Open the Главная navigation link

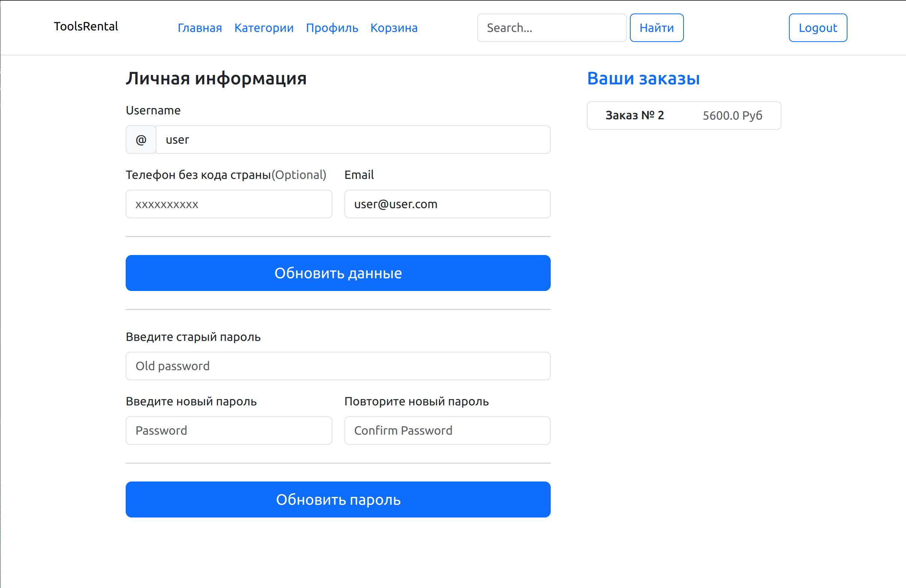point(200,28)
